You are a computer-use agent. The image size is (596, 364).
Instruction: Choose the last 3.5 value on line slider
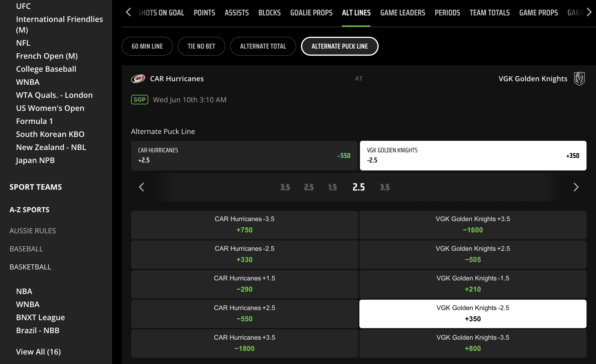tap(385, 187)
